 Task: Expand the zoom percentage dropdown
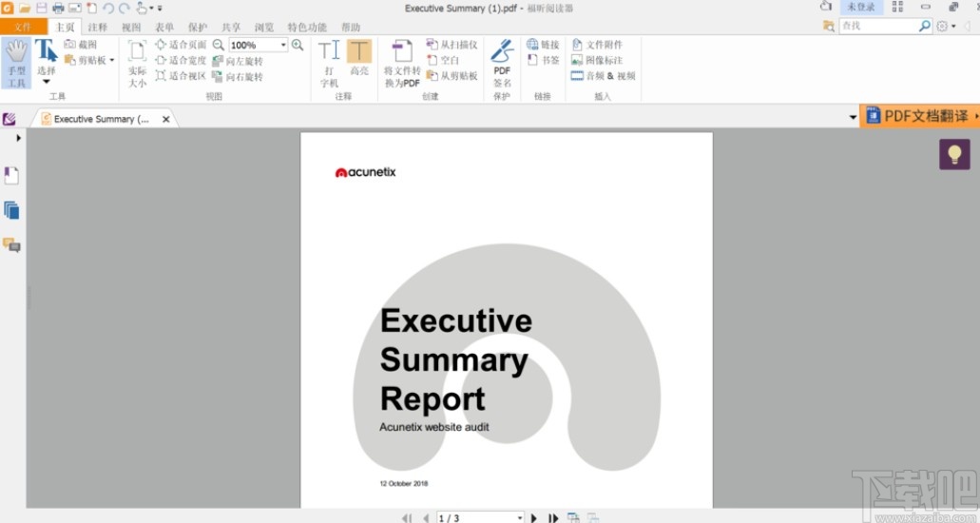[x=283, y=46]
